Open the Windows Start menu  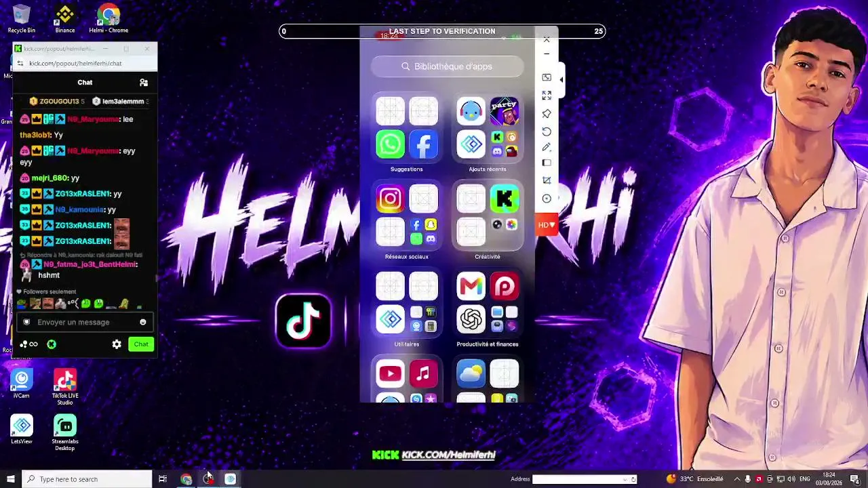(x=11, y=479)
